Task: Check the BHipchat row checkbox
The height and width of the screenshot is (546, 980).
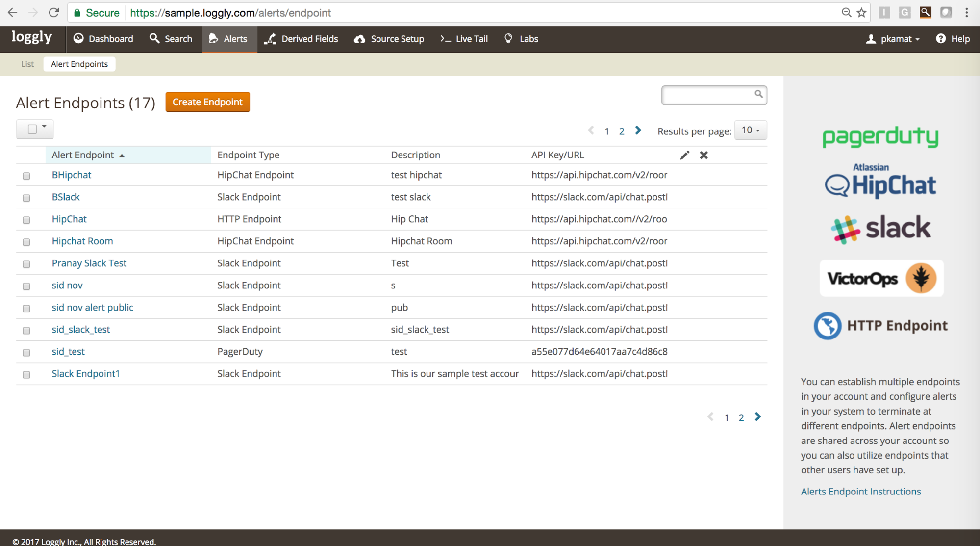Action: (x=26, y=176)
